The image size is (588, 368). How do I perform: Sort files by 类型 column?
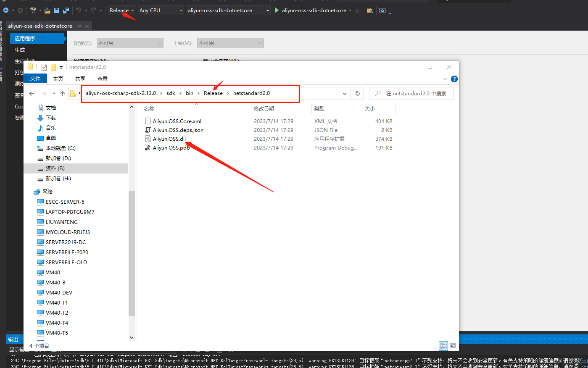pyautogui.click(x=319, y=108)
